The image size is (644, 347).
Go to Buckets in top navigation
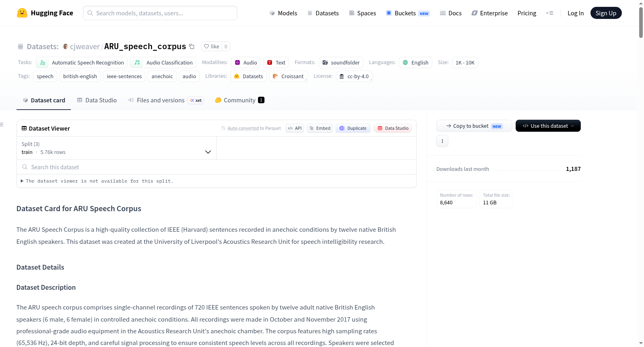(x=408, y=13)
